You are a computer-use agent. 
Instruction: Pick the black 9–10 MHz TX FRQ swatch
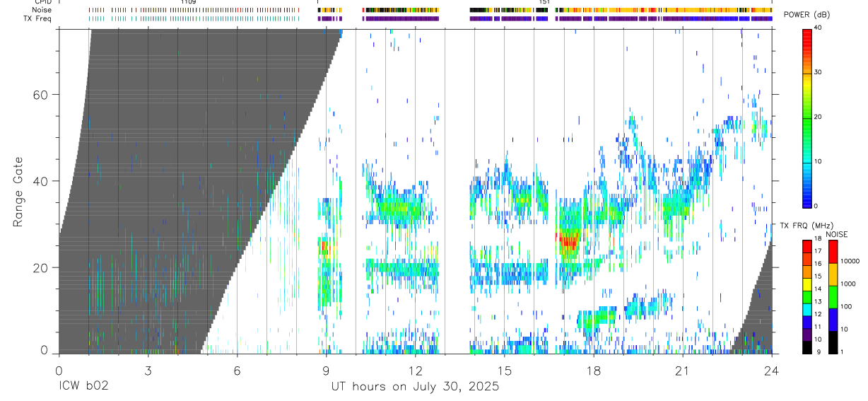tap(809, 347)
